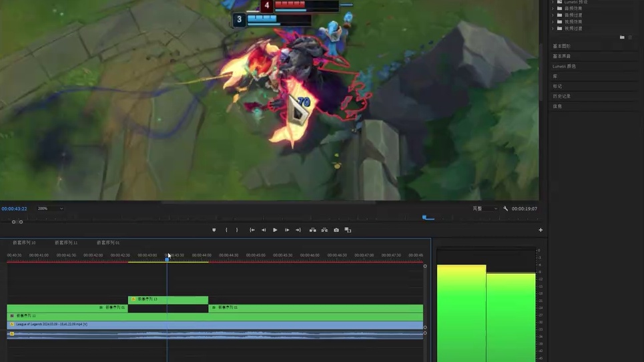Click the timeline vertical scroll top handle
644x362 pixels.
[425, 266]
